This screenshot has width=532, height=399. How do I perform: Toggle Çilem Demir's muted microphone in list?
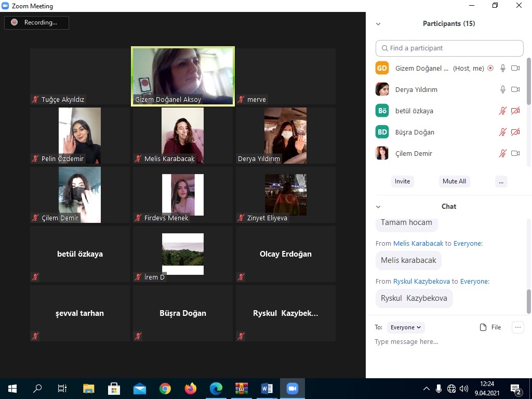click(x=502, y=153)
